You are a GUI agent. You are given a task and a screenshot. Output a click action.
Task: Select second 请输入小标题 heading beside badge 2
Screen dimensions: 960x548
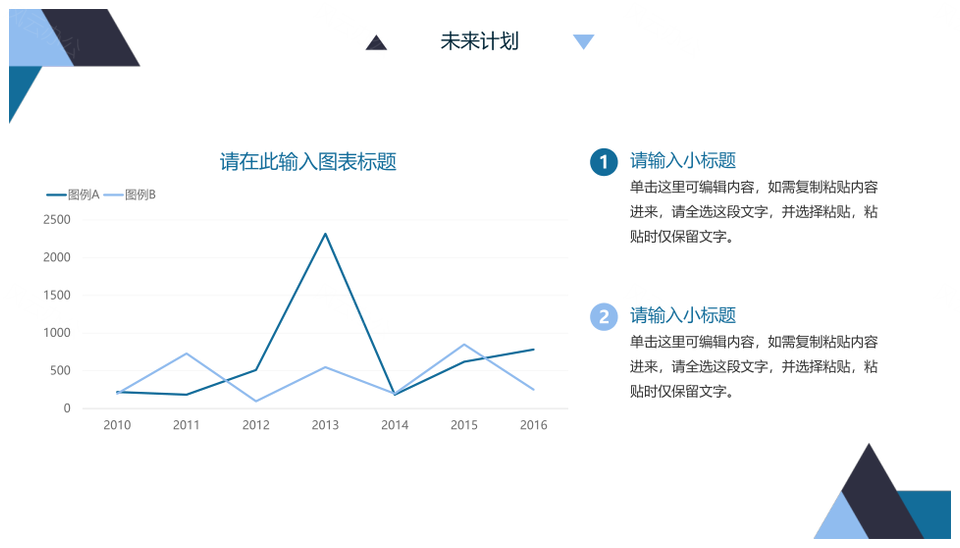coord(683,315)
